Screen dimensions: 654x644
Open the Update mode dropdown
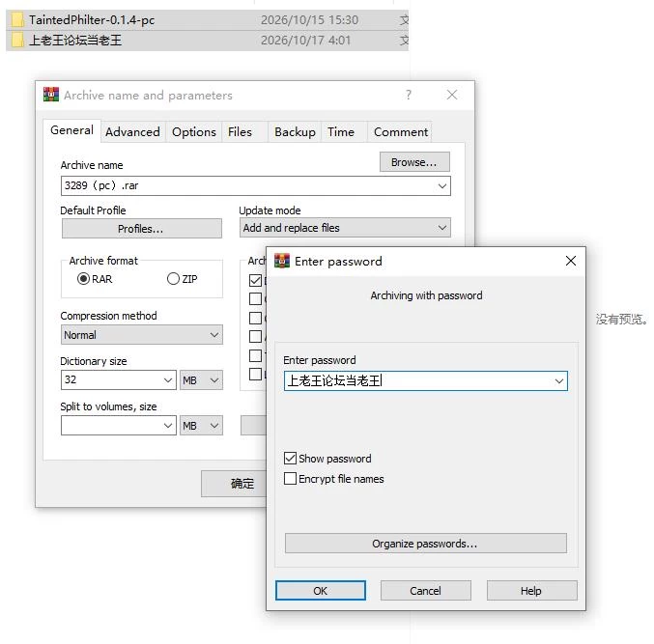click(442, 228)
